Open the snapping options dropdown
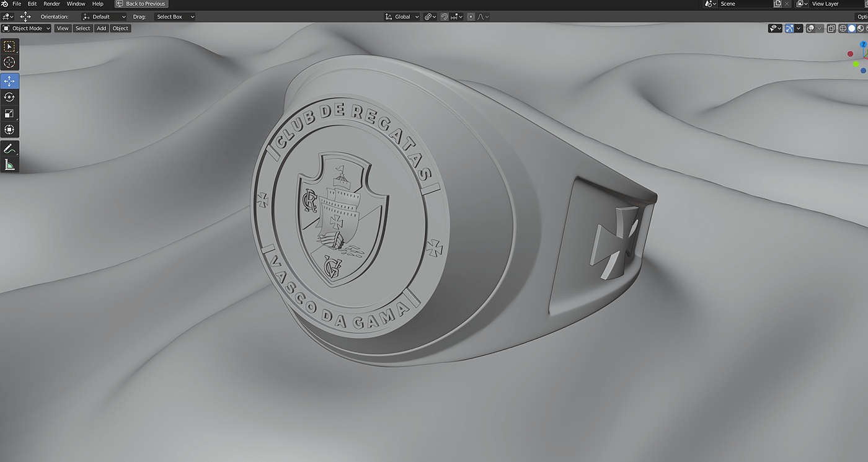Image resolution: width=868 pixels, height=462 pixels. point(456,17)
